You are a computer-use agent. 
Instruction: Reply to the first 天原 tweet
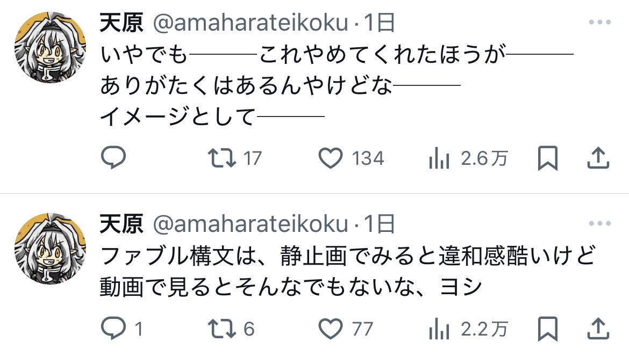[x=113, y=158]
